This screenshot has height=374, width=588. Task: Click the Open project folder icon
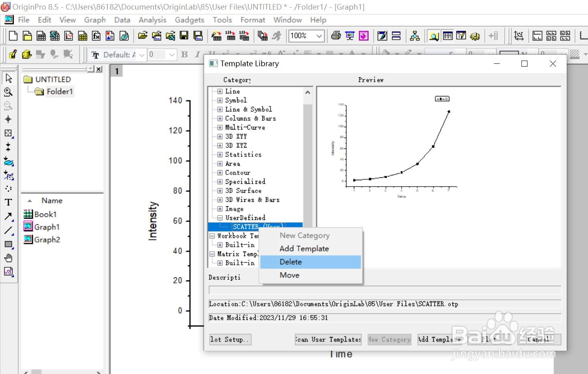pyautogui.click(x=143, y=36)
